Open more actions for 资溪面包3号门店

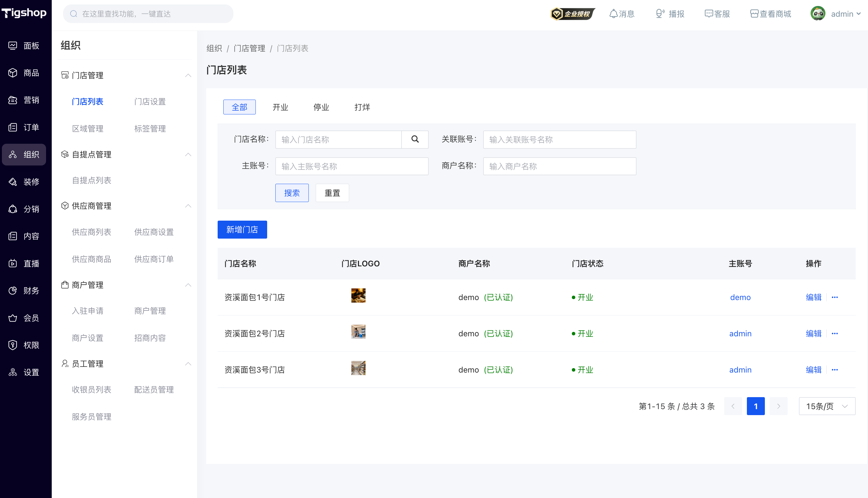[x=835, y=370]
